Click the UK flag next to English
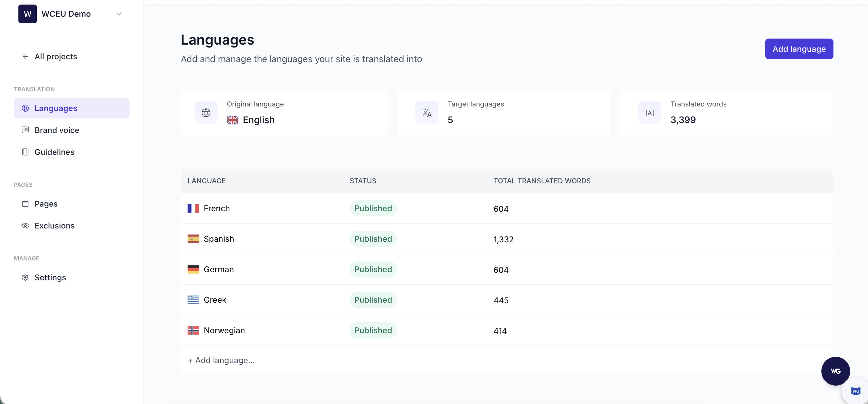Image resolution: width=868 pixels, height=404 pixels. (x=232, y=120)
